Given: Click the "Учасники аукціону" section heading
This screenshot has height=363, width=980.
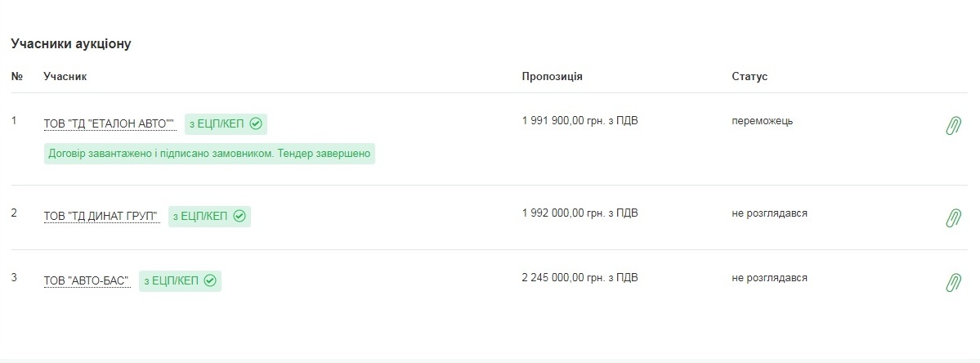Looking at the screenshot, I should click(x=70, y=44).
